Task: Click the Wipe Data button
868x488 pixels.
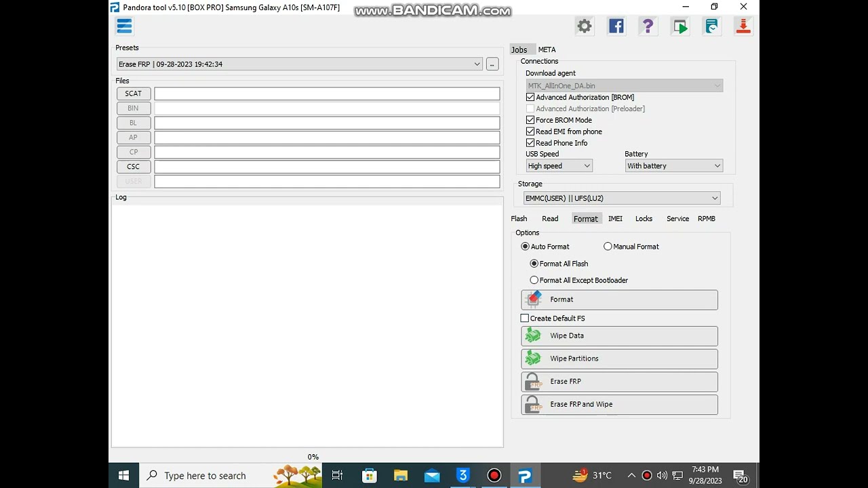Action: click(x=619, y=336)
